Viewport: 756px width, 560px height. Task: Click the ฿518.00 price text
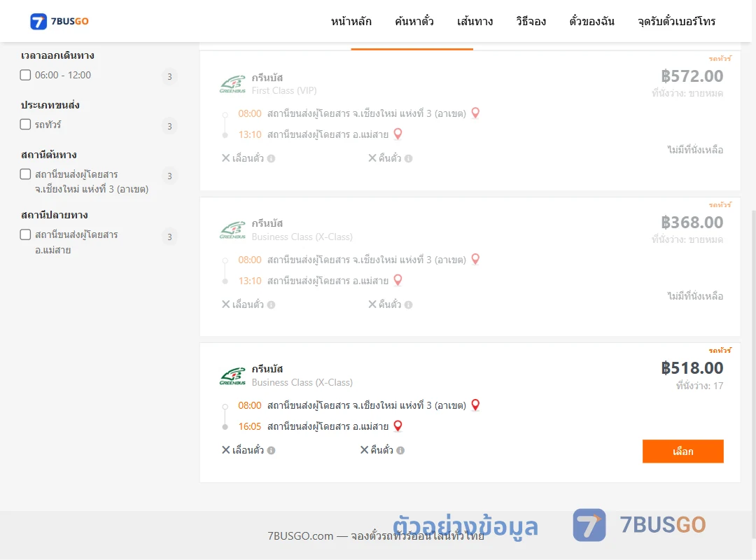(x=692, y=368)
